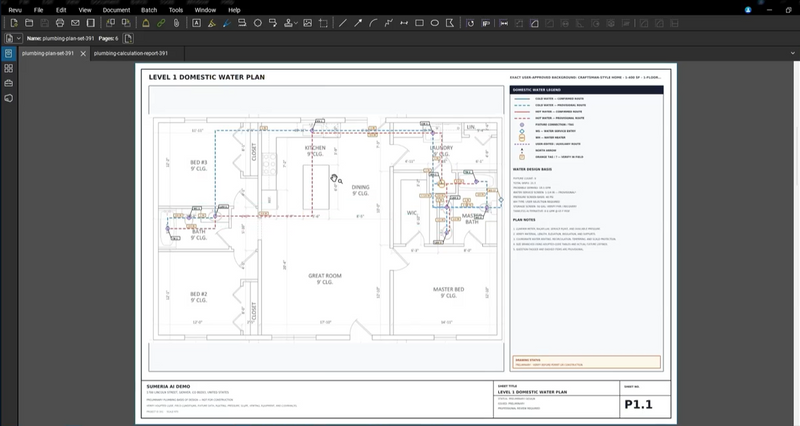Select the Length measurement tool
Image resolution: width=800 pixels, height=426 pixels.
coord(504,23)
